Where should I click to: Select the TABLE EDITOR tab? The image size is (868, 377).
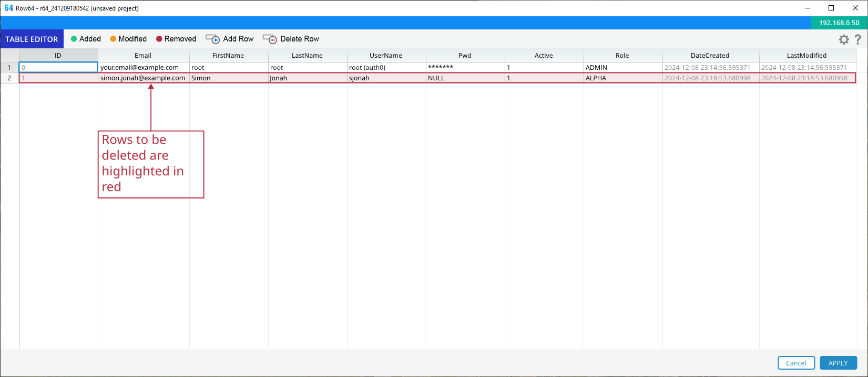[32, 39]
